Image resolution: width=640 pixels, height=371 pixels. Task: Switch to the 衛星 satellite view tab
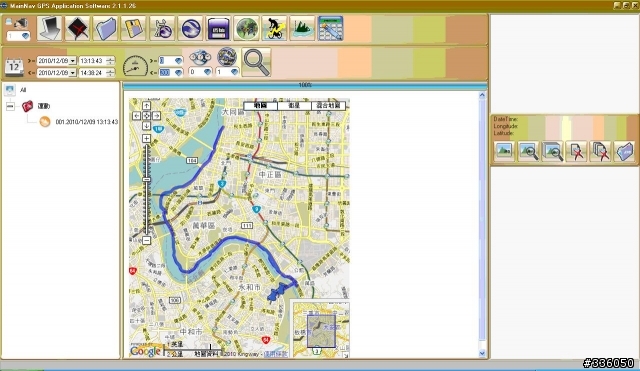[x=294, y=106]
